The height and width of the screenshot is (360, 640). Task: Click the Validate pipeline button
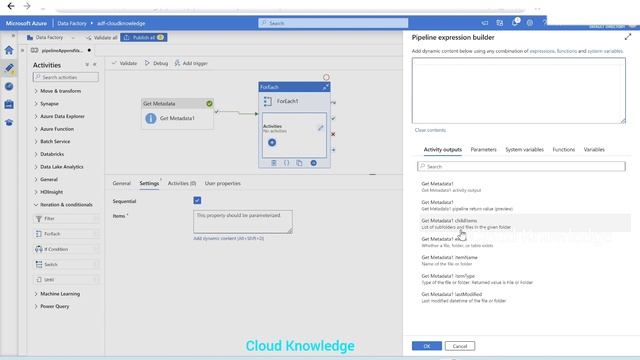point(124,63)
